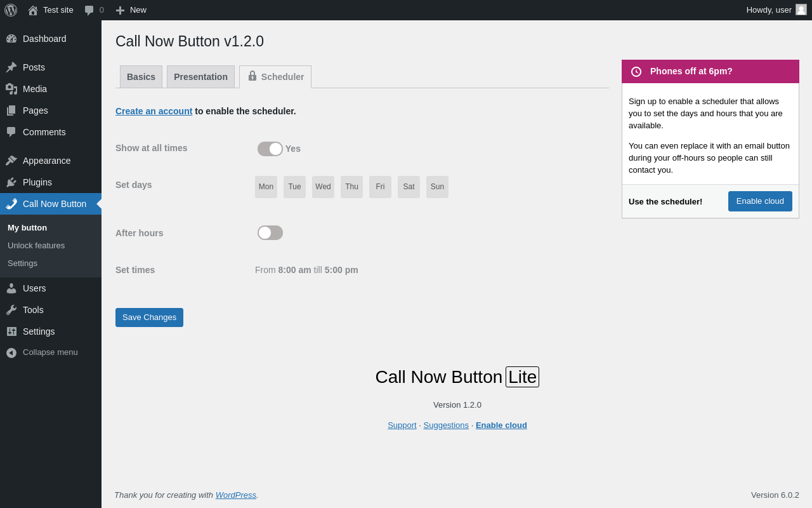Screen dimensions: 812x508
Task: Open the New content dropdown
Action: pos(131,10)
